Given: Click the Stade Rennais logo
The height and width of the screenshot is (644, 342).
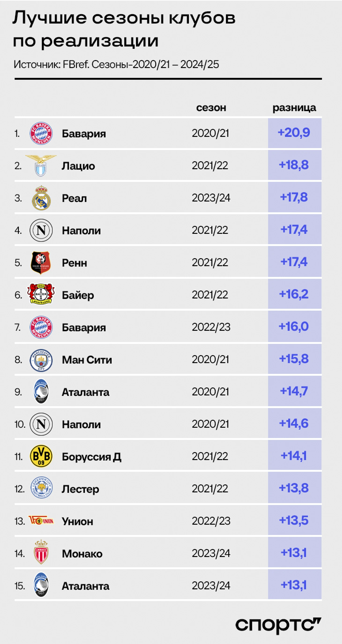Looking at the screenshot, I should pos(41,263).
